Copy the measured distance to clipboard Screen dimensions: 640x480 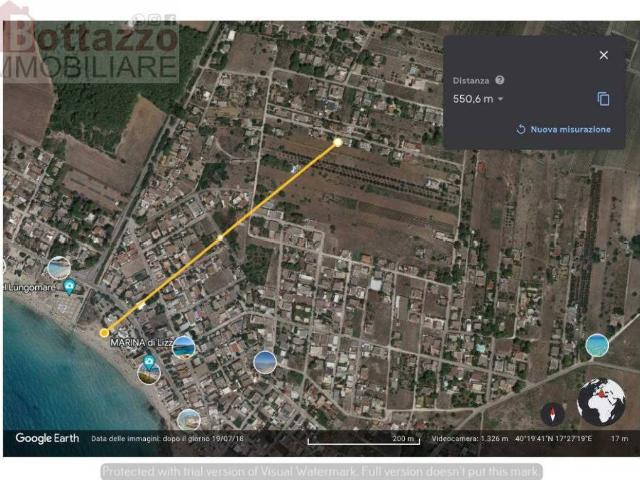click(x=603, y=99)
